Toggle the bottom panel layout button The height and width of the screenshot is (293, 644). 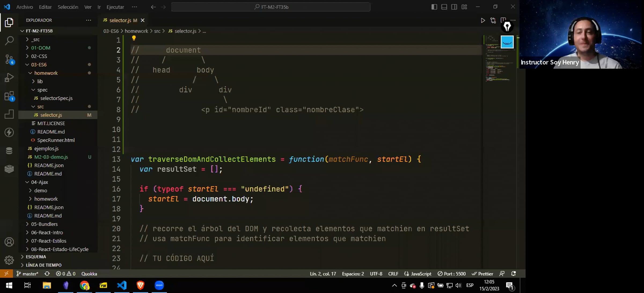(444, 7)
